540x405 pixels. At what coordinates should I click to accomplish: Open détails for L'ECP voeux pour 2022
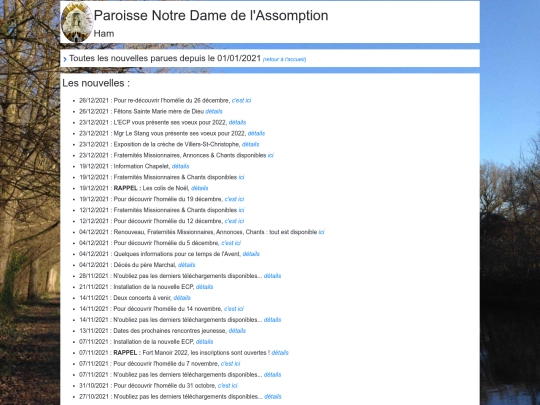[x=237, y=123]
